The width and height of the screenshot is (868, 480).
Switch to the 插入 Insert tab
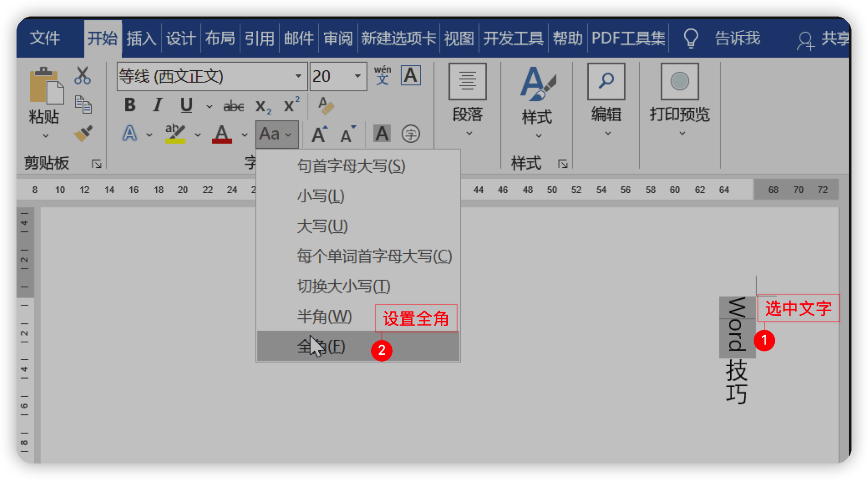coord(141,38)
